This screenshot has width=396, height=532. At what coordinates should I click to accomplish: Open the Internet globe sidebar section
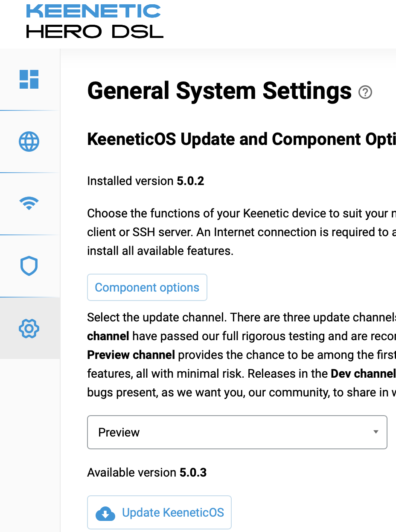click(x=29, y=142)
